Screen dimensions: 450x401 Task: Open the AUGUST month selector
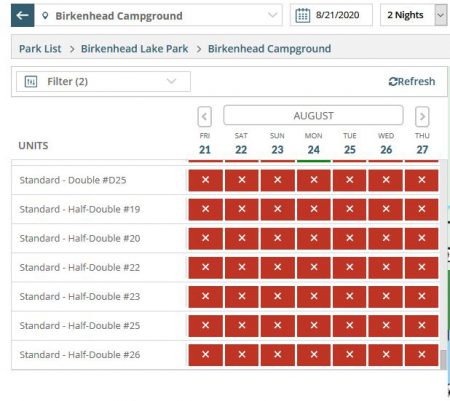tap(313, 115)
